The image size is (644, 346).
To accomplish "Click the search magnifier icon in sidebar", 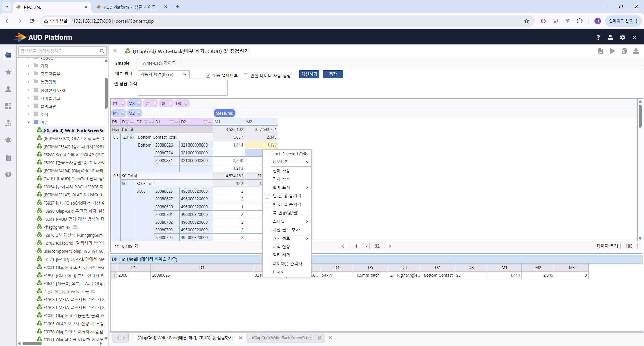I will (102, 51).
